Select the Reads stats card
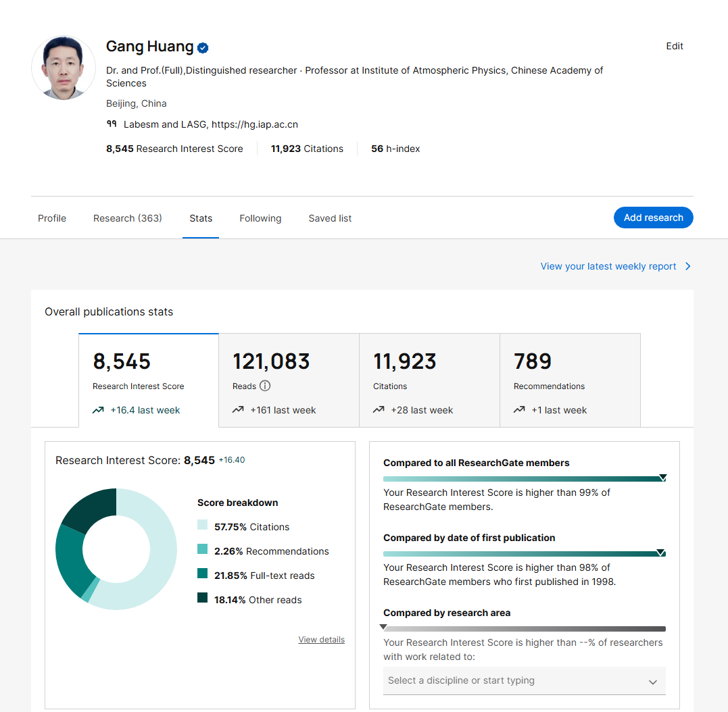Screen dimensions: 728x712 [x=289, y=380]
